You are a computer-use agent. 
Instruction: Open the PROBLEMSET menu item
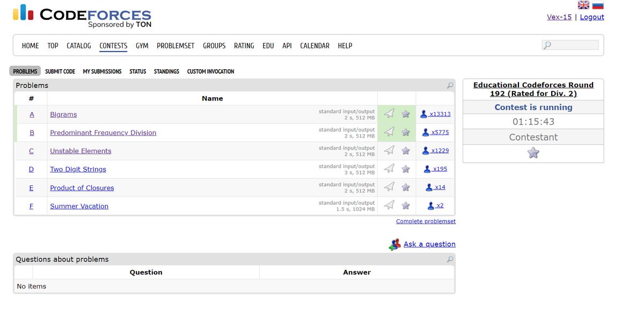(175, 46)
